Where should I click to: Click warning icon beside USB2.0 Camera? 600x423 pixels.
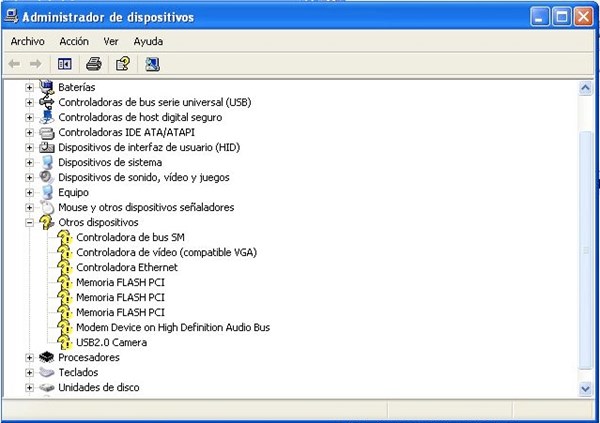pyautogui.click(x=65, y=342)
